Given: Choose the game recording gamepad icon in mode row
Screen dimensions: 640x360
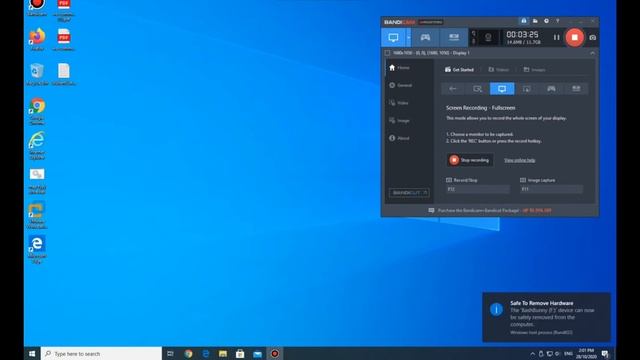Looking at the screenshot, I should (551, 89).
